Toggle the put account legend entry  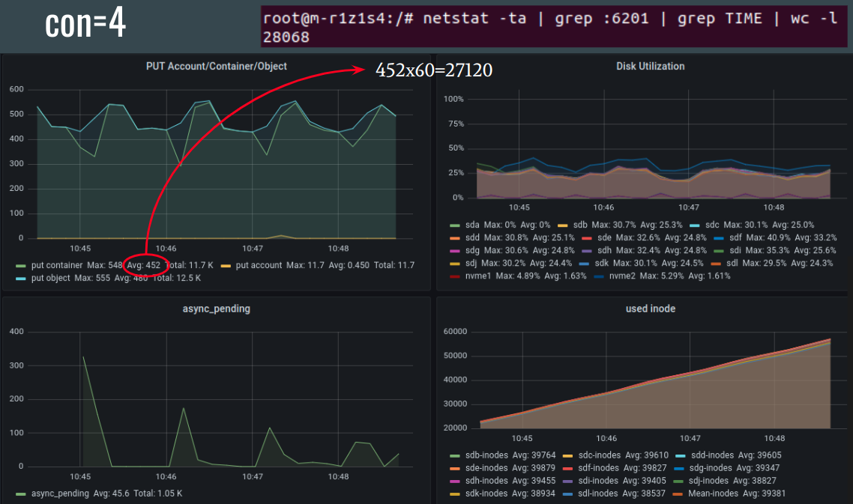click(259, 265)
